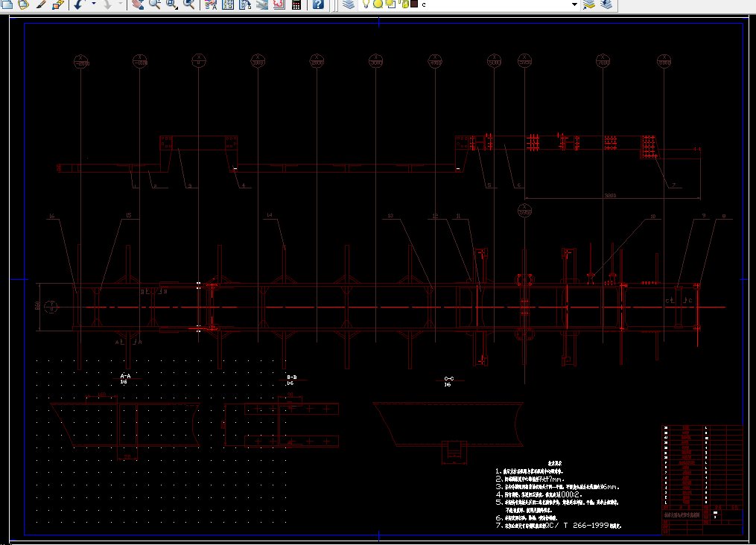Activate the Pan hand tool
The width and height of the screenshot is (756, 545).
click(137, 4)
